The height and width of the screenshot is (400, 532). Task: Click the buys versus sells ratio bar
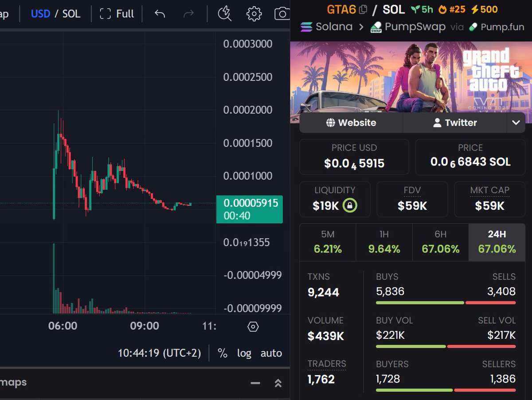(446, 303)
